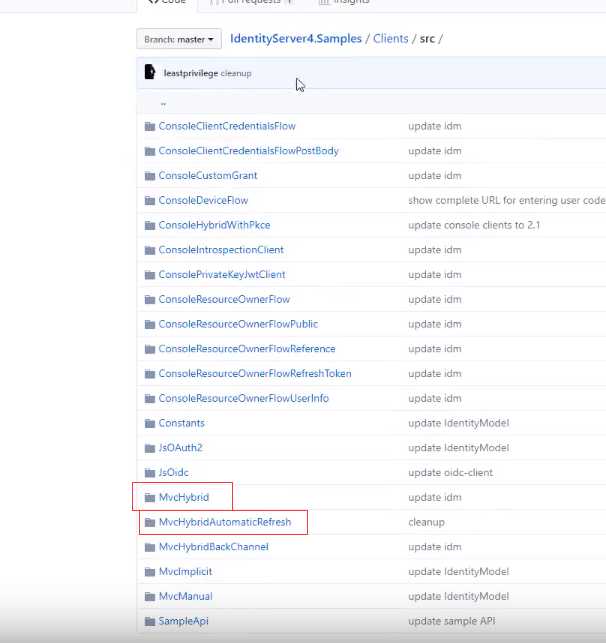Open the SampleApi folder
Screen dimensions: 606x643
click(183, 621)
